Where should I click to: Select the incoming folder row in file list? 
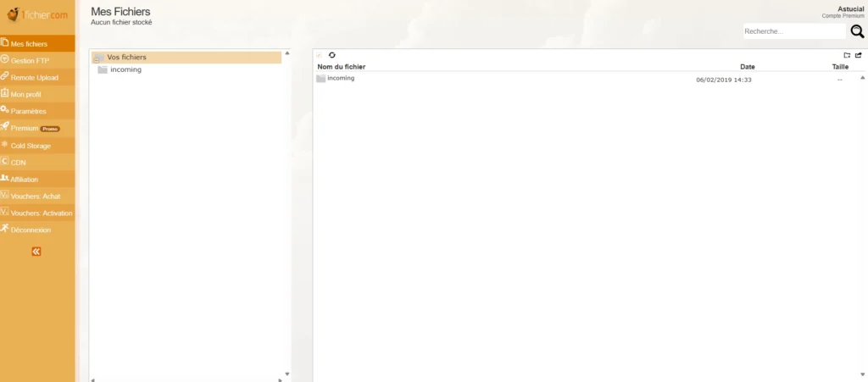coord(586,79)
